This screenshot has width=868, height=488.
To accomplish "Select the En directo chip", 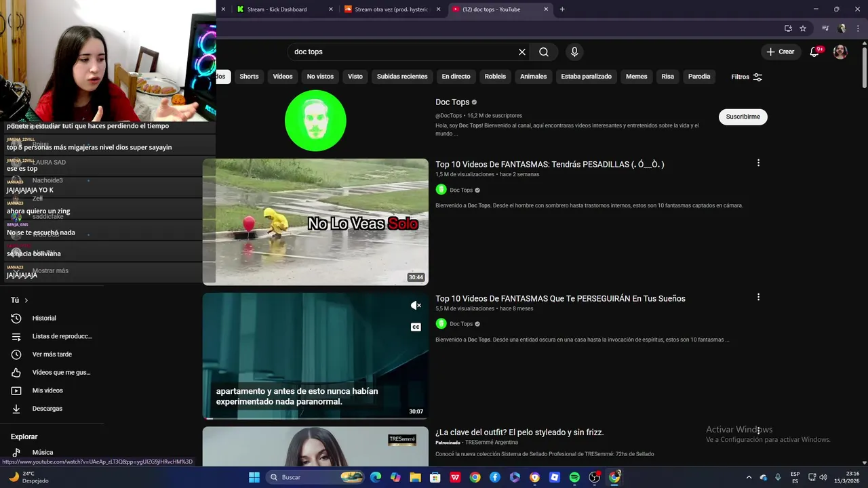I will (456, 77).
